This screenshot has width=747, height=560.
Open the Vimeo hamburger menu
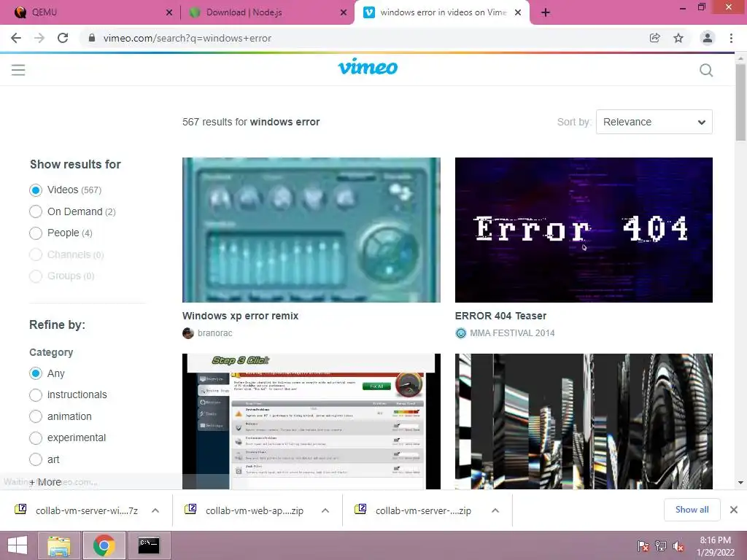coord(18,70)
